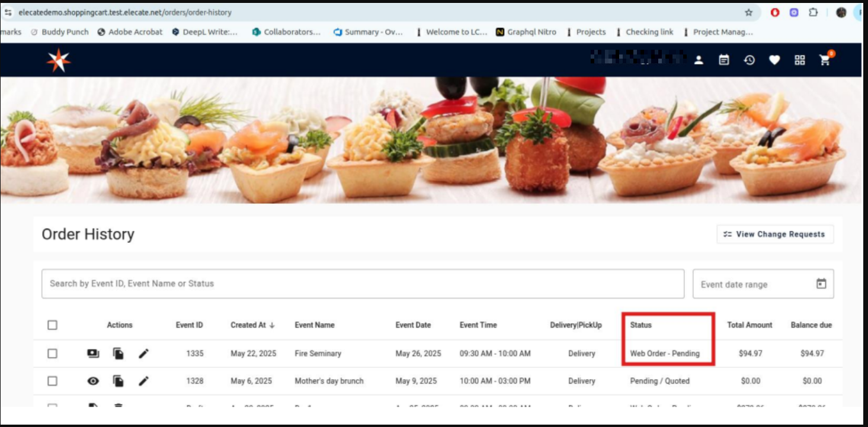The image size is (868, 427).
Task: Open the shopping cart icon
Action: (825, 60)
